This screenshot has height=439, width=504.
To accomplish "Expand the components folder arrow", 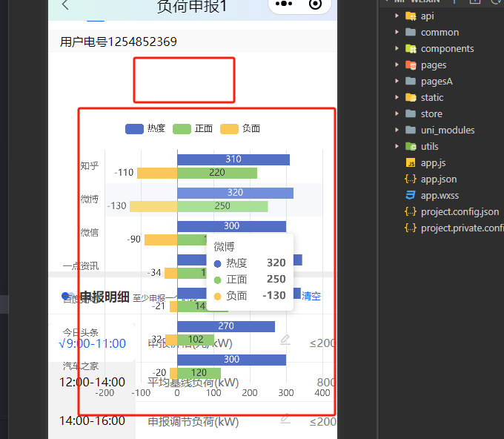I will point(397,48).
